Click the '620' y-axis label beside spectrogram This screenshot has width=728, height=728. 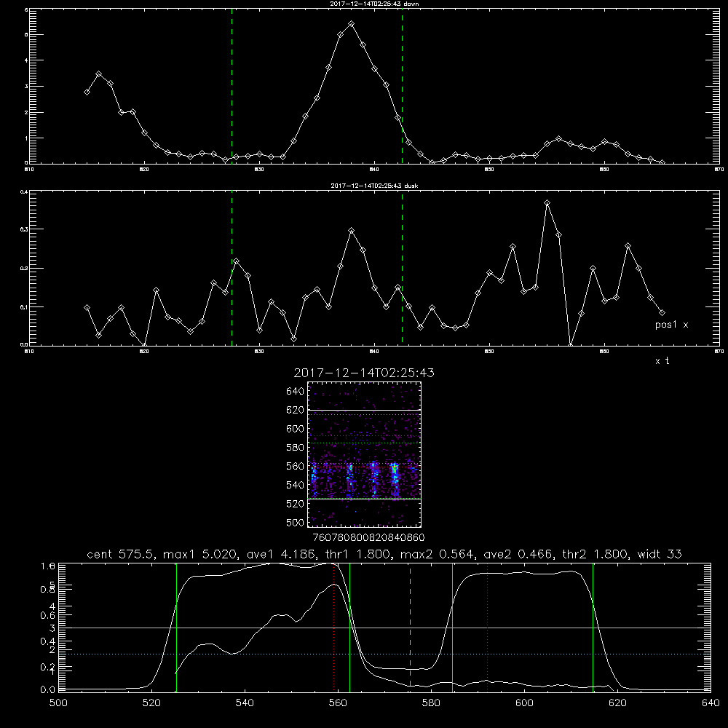point(296,410)
